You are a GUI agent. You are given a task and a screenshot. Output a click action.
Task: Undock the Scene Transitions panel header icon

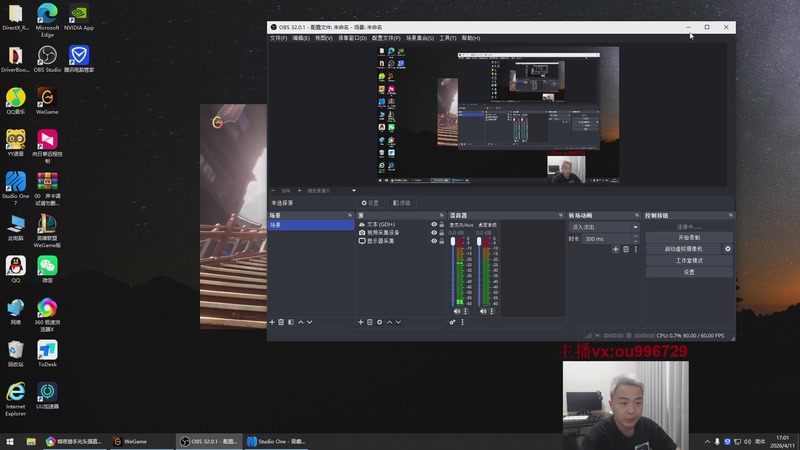point(637,216)
